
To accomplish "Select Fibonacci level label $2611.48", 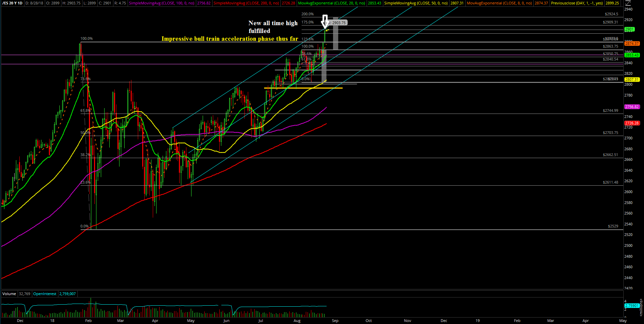I will point(610,182).
